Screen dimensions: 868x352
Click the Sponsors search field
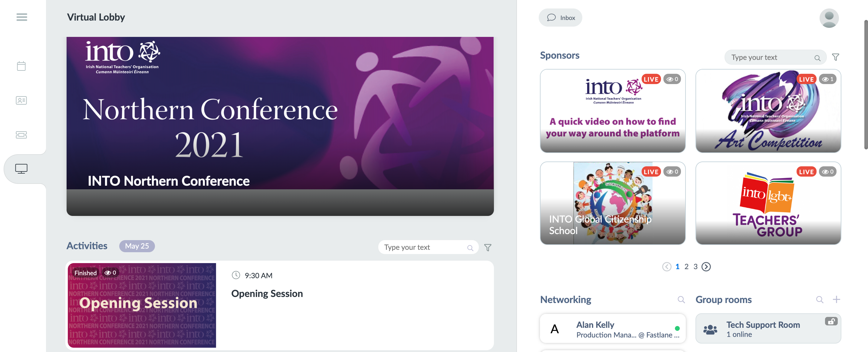click(x=775, y=57)
